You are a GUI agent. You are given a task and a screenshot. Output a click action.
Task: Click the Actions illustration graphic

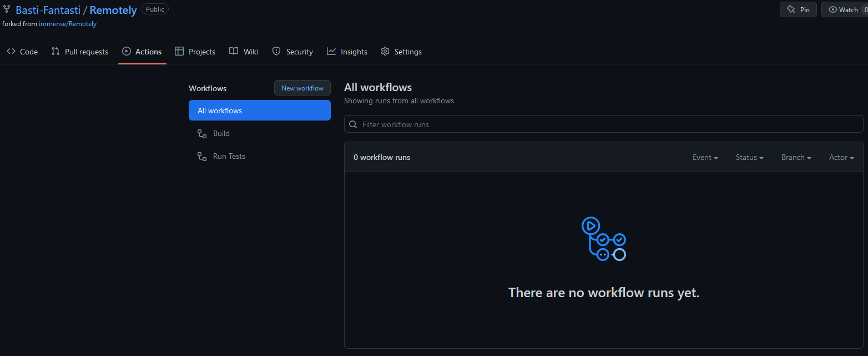pos(604,239)
